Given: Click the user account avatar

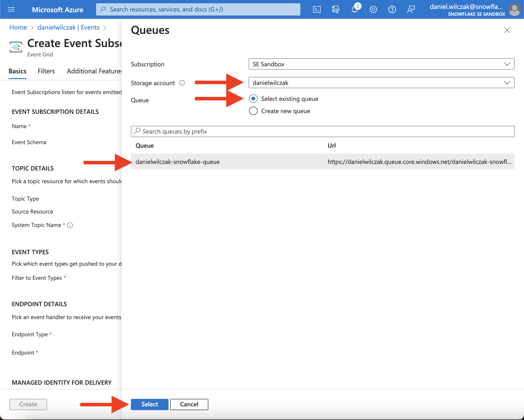Looking at the screenshot, I should pyautogui.click(x=514, y=9).
